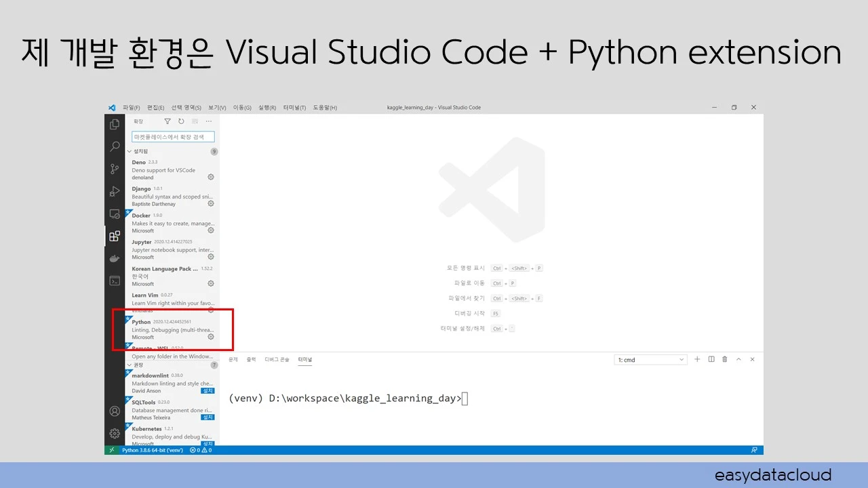The height and width of the screenshot is (488, 868).
Task: Open the gear for Deno extension
Action: pos(211,177)
